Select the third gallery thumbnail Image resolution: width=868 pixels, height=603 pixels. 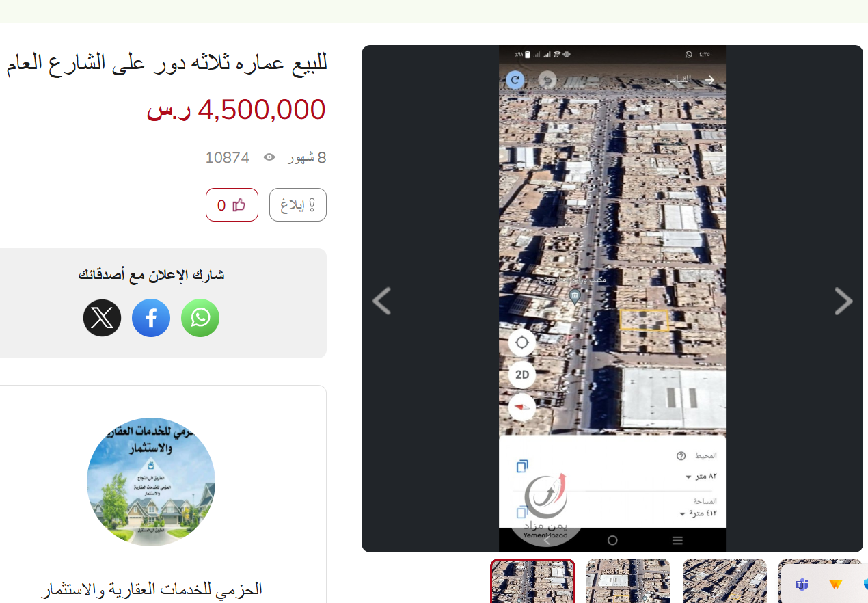click(x=724, y=581)
